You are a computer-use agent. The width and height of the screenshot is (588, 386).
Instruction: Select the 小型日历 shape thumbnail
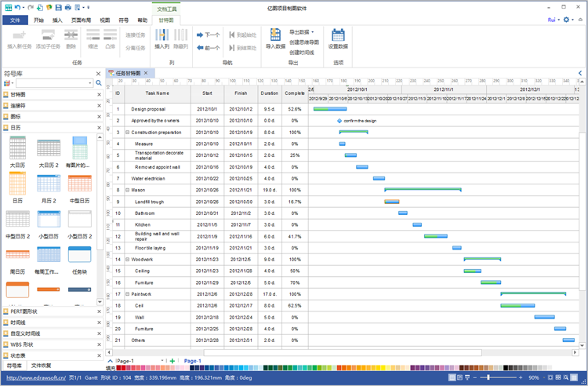(49, 219)
